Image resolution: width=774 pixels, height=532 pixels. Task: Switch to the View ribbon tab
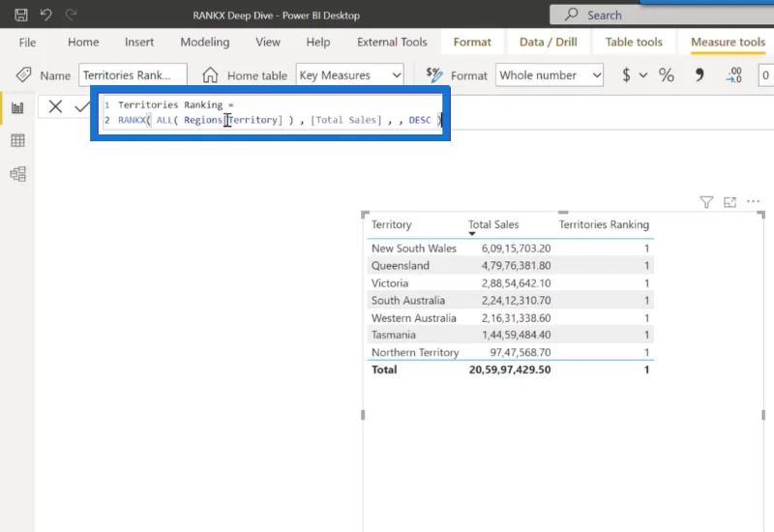pos(268,42)
